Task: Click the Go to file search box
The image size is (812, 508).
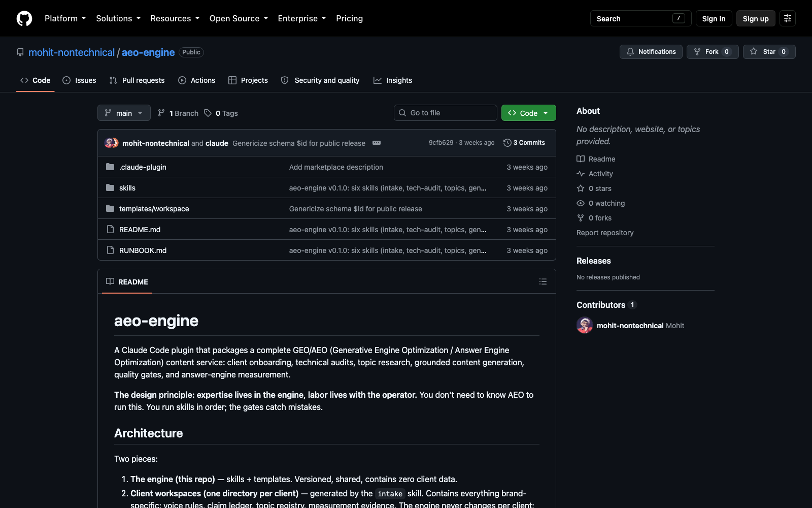Action: point(446,113)
